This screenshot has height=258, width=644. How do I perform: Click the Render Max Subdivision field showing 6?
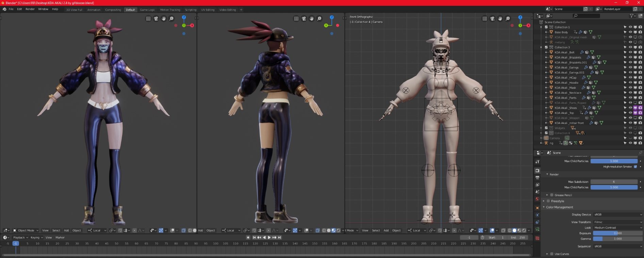614,182
